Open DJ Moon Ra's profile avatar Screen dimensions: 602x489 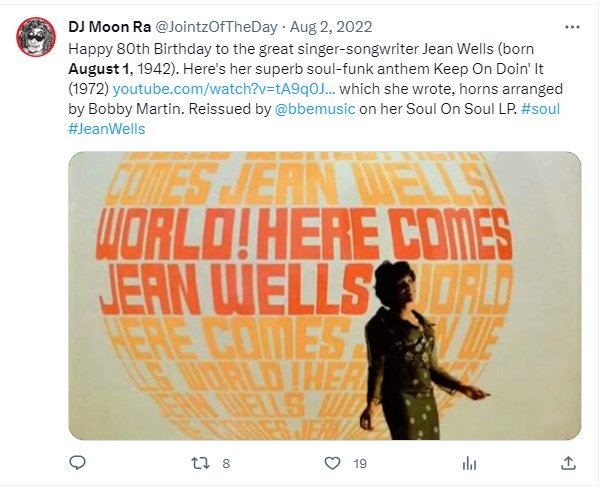[x=36, y=37]
